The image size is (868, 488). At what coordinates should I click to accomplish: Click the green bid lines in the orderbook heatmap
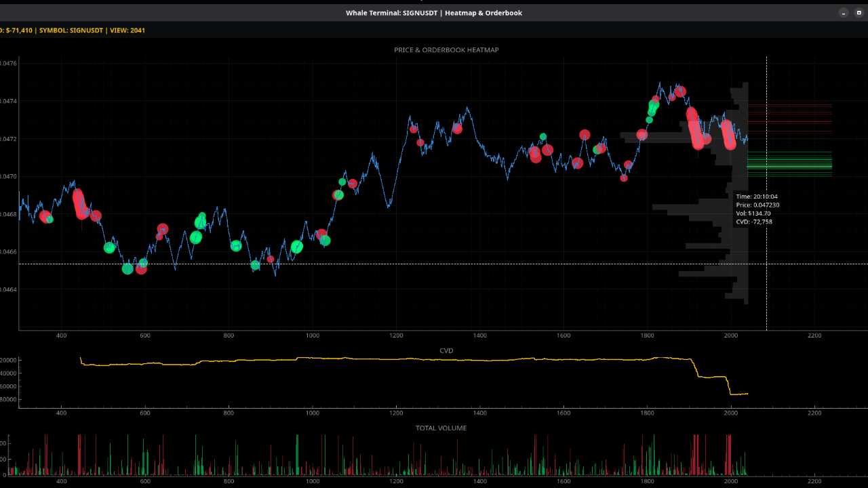(789, 163)
